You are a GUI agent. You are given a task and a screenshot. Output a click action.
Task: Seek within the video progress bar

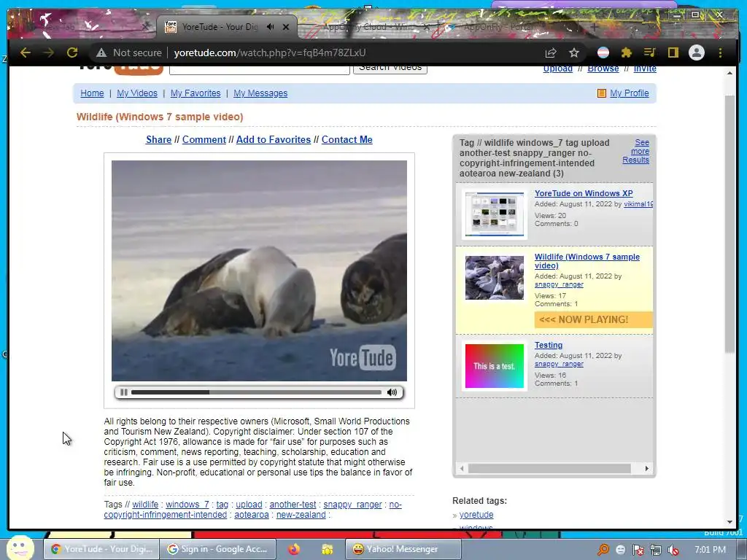pos(256,392)
